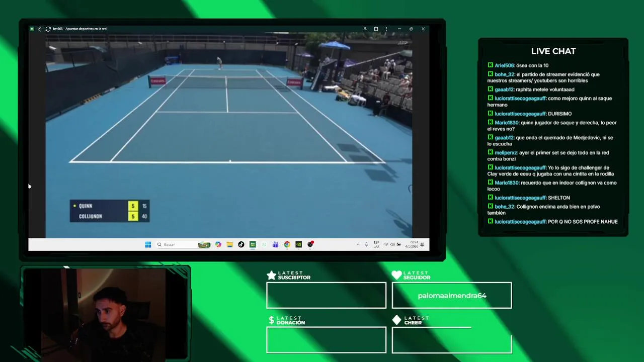Switch to bet365 app on taskbar
The height and width of the screenshot is (362, 644).
tap(253, 244)
